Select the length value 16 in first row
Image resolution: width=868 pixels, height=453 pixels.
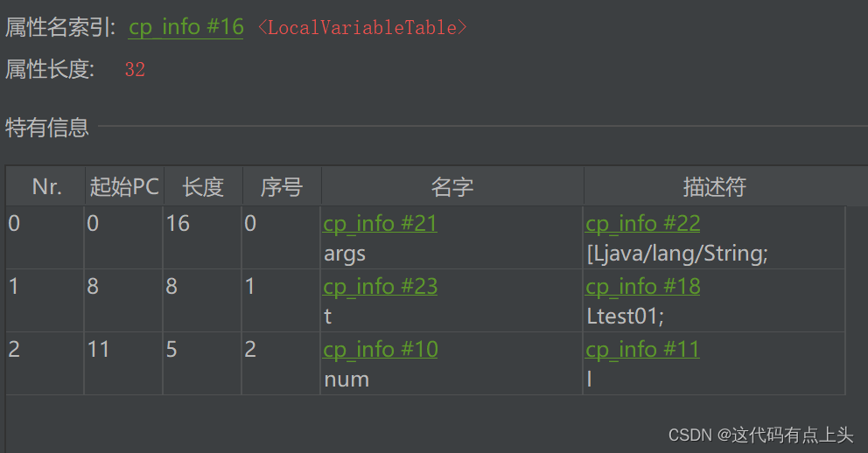tap(178, 224)
